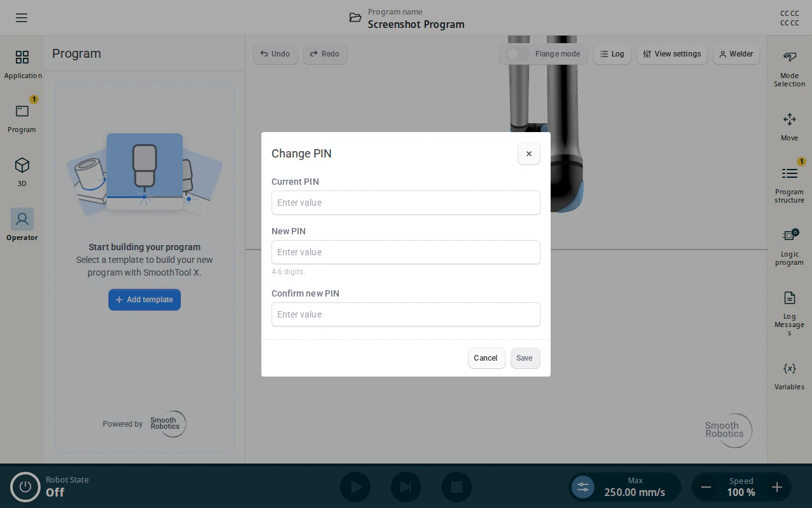Toggle the Flange mode switch
The image size is (812, 508).
point(518,54)
